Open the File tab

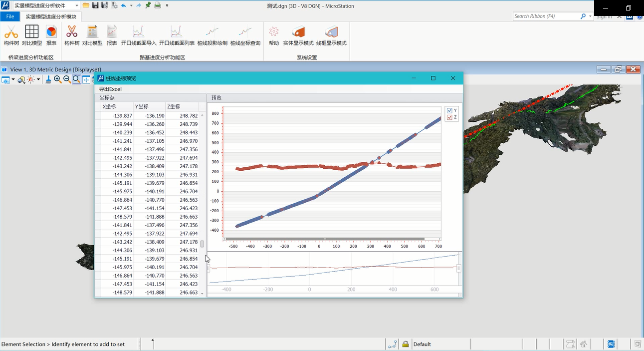coord(10,16)
